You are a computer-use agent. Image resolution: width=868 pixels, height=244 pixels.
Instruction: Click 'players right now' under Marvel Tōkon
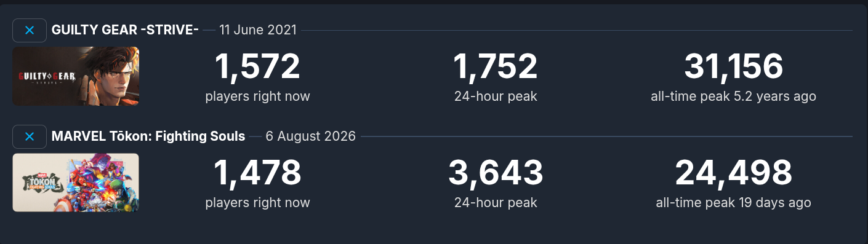[257, 203]
